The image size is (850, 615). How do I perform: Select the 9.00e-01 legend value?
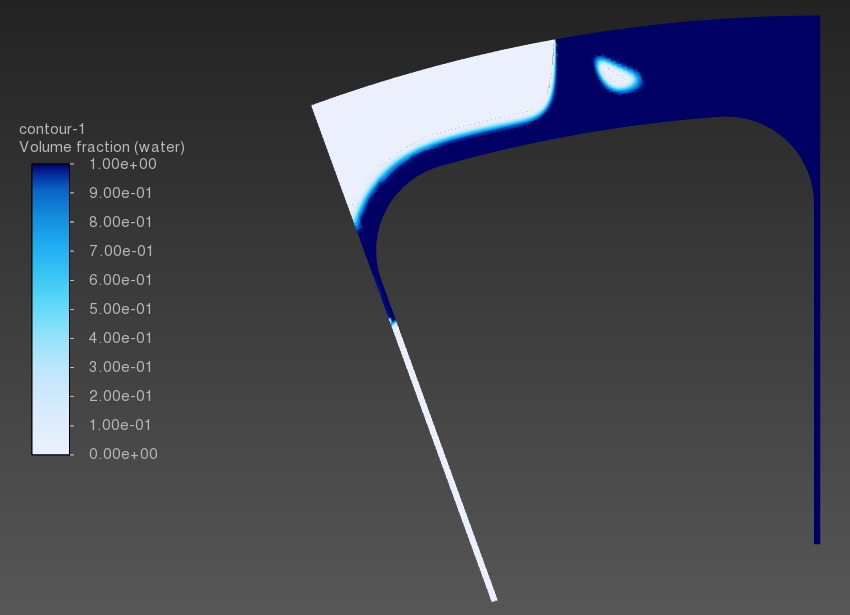point(121,193)
